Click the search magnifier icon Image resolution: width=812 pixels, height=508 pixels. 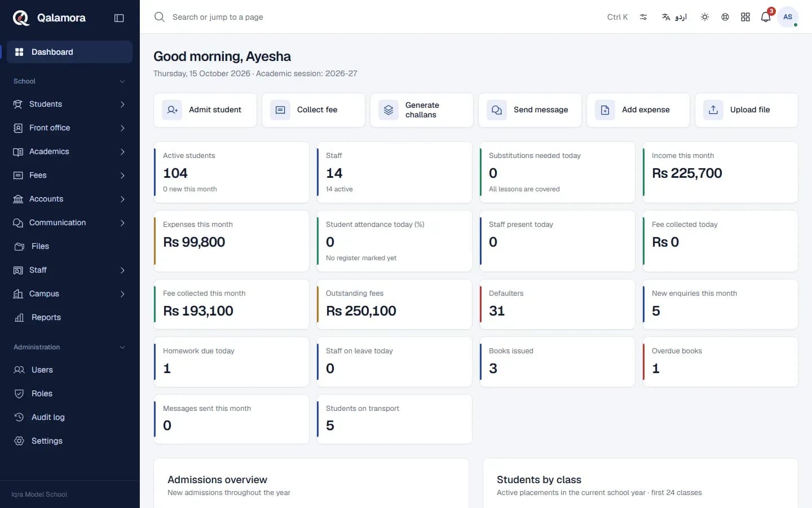point(160,17)
